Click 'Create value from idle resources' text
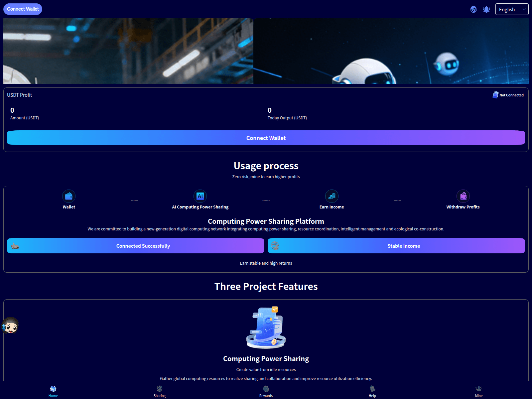Viewport: 532px width, 399px height. 266,369
